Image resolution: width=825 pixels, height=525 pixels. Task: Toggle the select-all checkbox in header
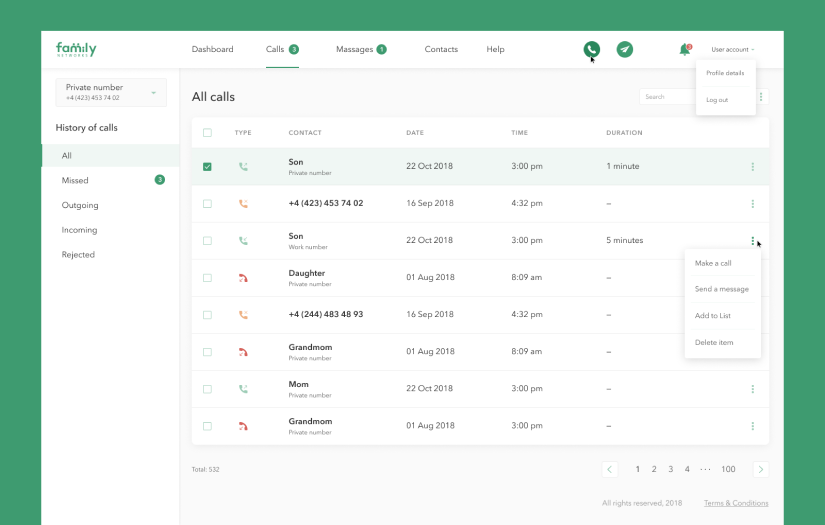pos(207,133)
